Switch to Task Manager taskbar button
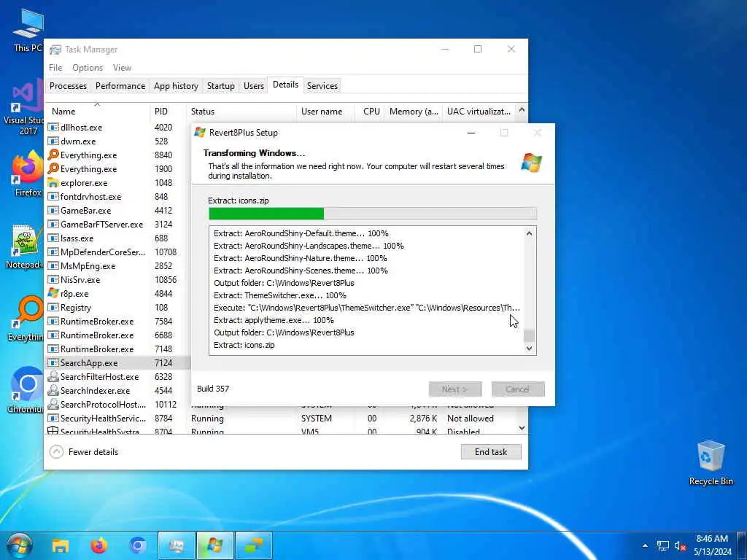 click(177, 545)
